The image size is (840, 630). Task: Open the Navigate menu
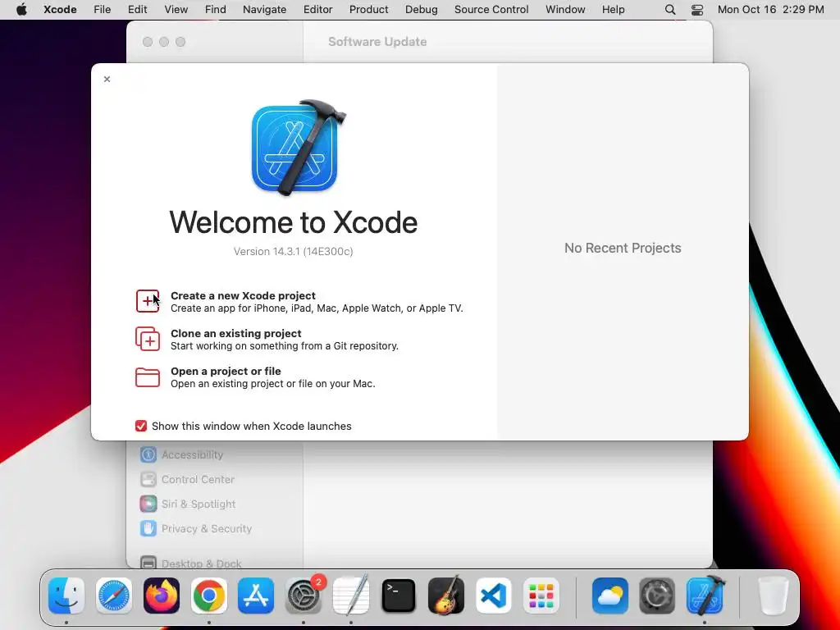[265, 10]
